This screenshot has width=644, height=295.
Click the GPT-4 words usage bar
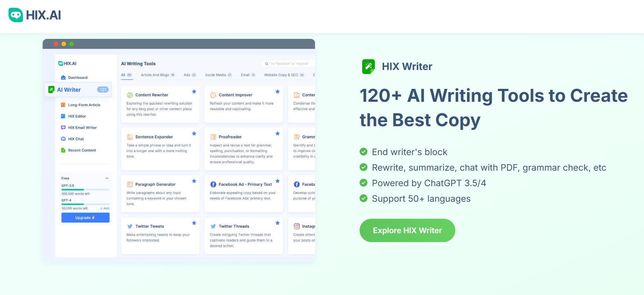(x=85, y=204)
